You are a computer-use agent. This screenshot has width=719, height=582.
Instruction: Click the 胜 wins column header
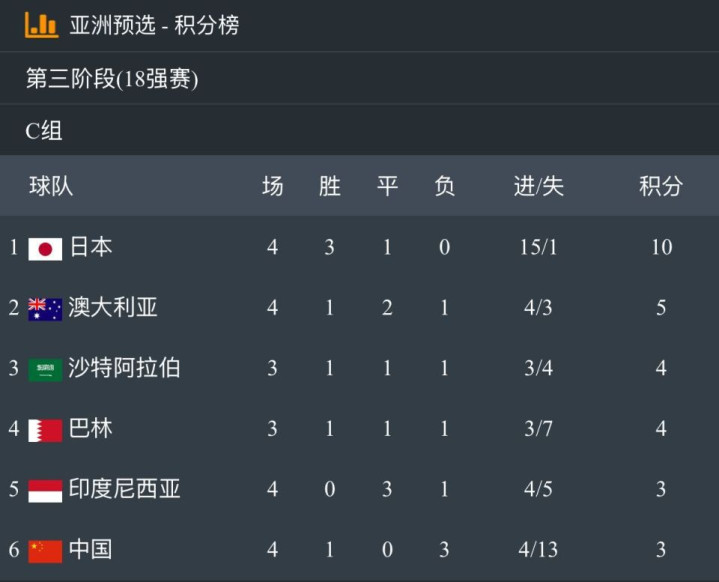(x=330, y=186)
